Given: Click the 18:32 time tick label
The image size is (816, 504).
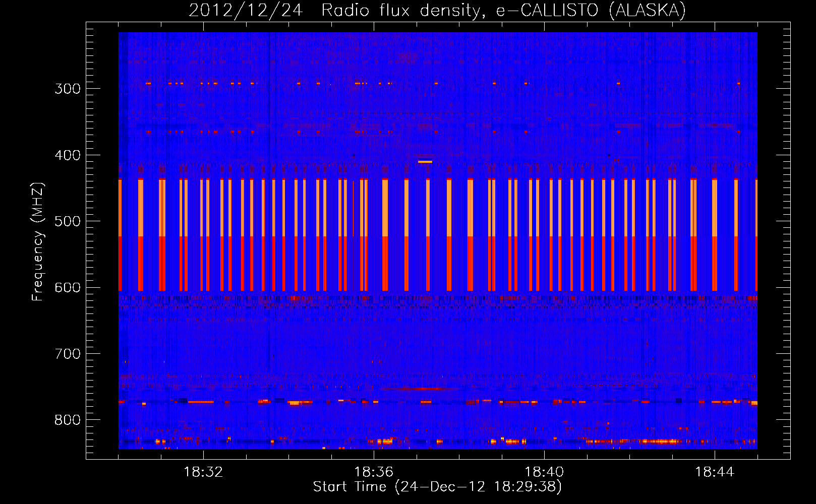Looking at the screenshot, I should 203,472.
